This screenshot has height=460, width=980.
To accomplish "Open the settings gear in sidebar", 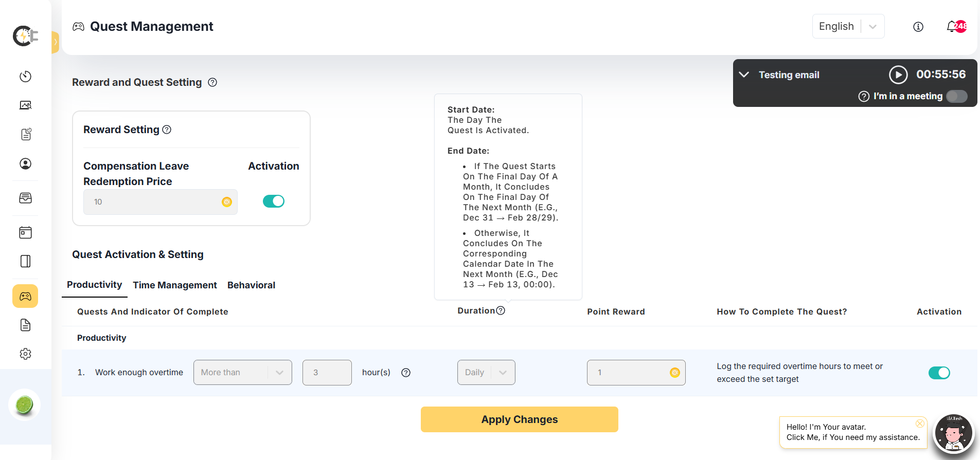I will coord(25,354).
